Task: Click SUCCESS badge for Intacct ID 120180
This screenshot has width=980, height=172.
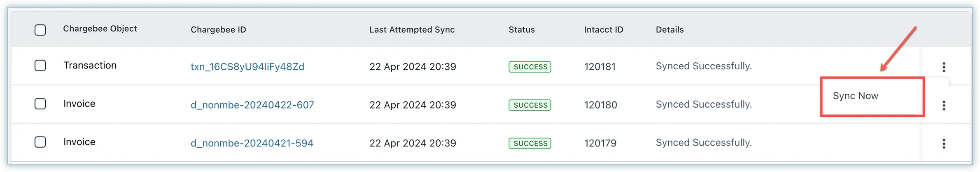Action: [x=530, y=105]
